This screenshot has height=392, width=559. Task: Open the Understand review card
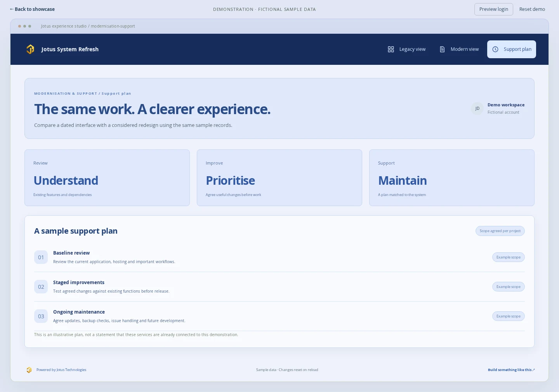pos(107,178)
